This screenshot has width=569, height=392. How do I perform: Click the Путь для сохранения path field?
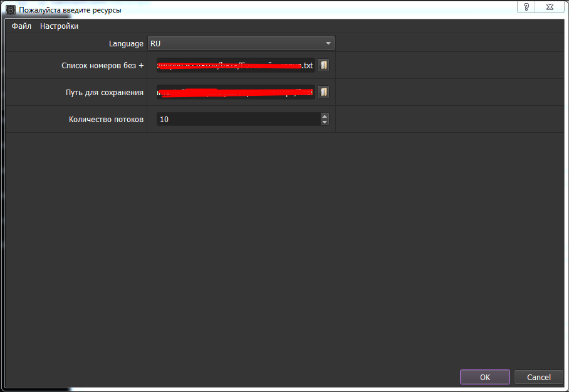(x=236, y=92)
